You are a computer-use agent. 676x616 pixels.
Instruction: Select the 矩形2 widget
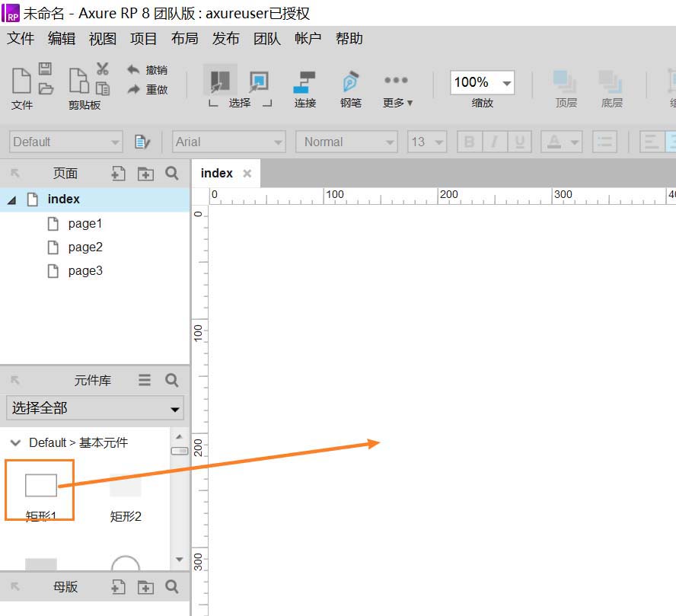click(x=126, y=496)
